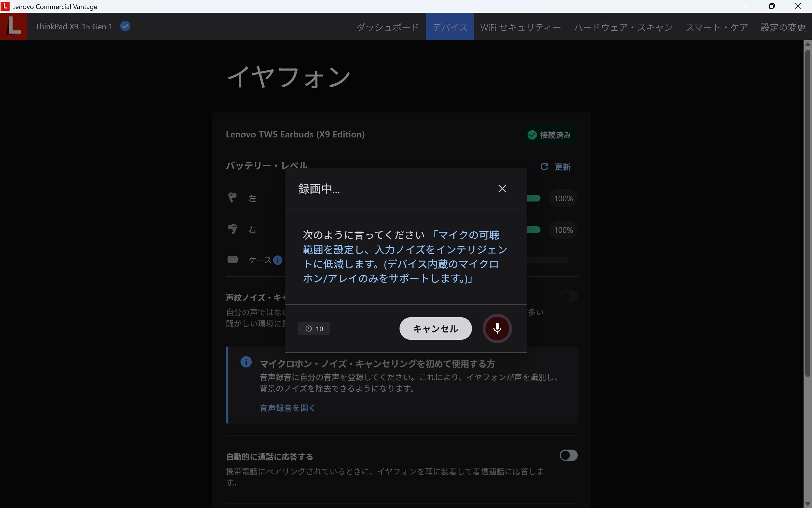812x508 pixels.
Task: Click the blue verified checkmark beside ThinkPad
Action: [125, 26]
